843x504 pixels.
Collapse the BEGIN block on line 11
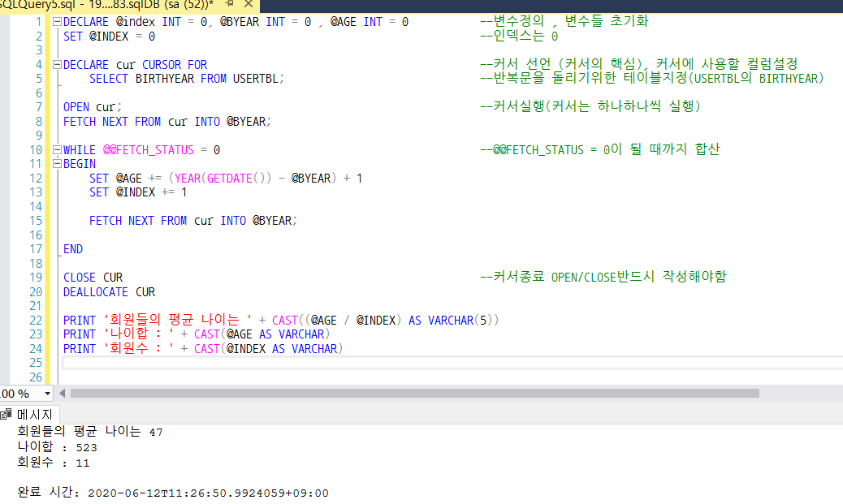coord(57,164)
